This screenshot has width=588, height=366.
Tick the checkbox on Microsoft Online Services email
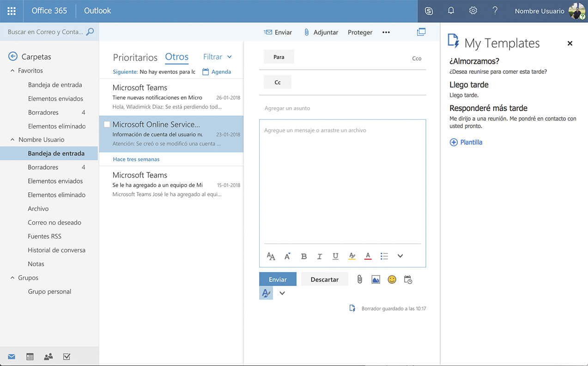(x=107, y=124)
